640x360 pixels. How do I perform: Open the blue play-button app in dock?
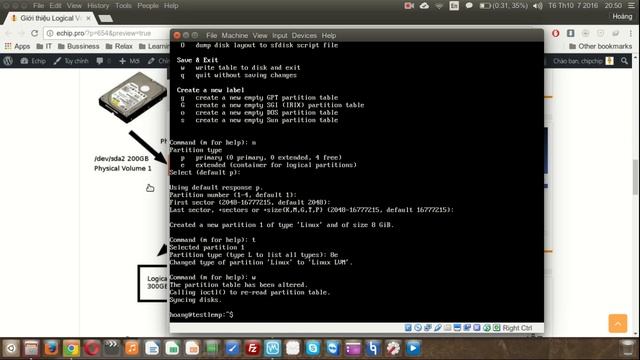tap(413, 349)
